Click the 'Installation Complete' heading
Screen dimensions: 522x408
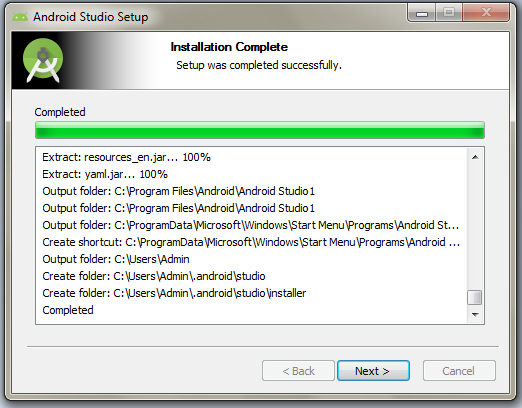pyautogui.click(x=229, y=47)
